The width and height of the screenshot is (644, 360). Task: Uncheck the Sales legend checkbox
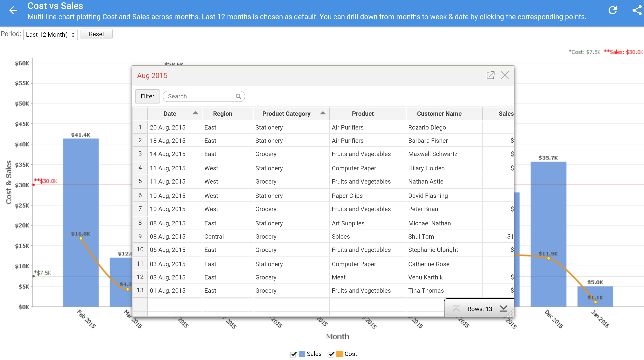(293, 354)
